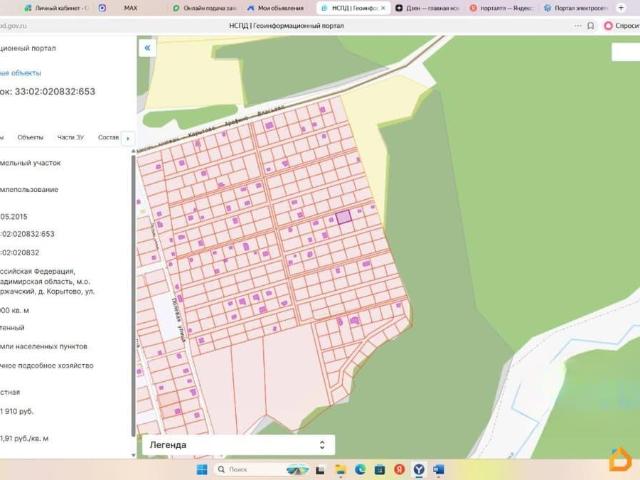The width and height of the screenshot is (640, 480).
Task: Open File Explorer from the taskbar
Action: (x=340, y=469)
